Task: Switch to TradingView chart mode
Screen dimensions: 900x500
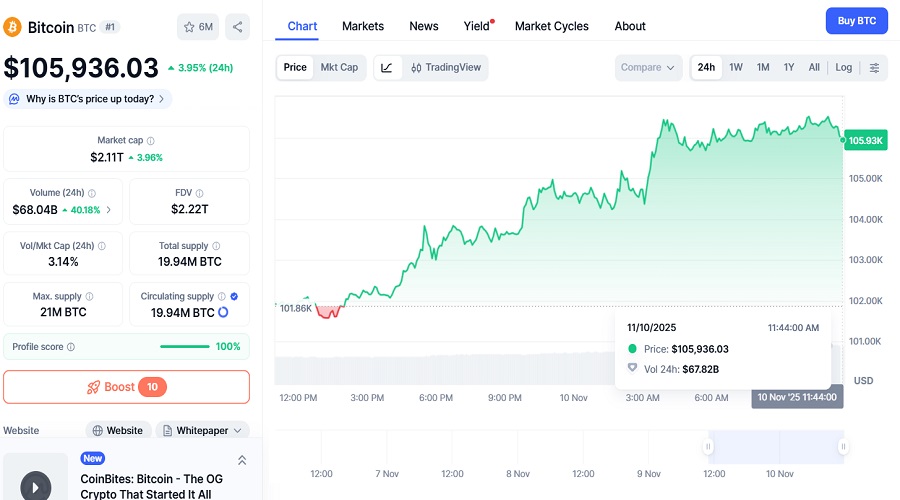Action: 446,68
